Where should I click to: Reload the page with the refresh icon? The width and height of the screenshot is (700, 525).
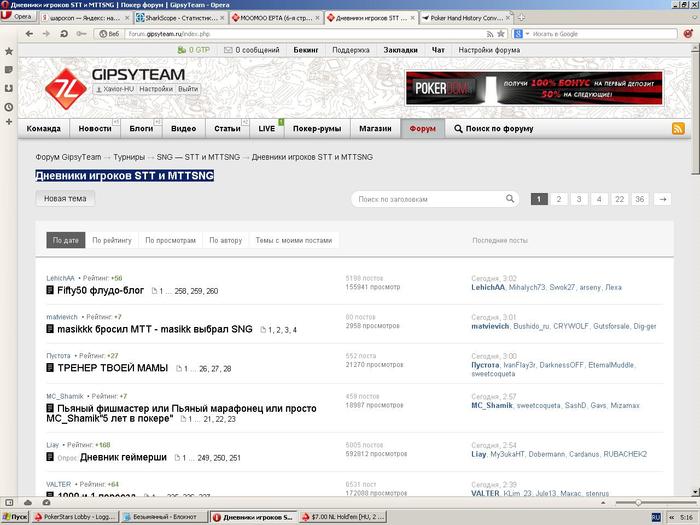point(64,33)
